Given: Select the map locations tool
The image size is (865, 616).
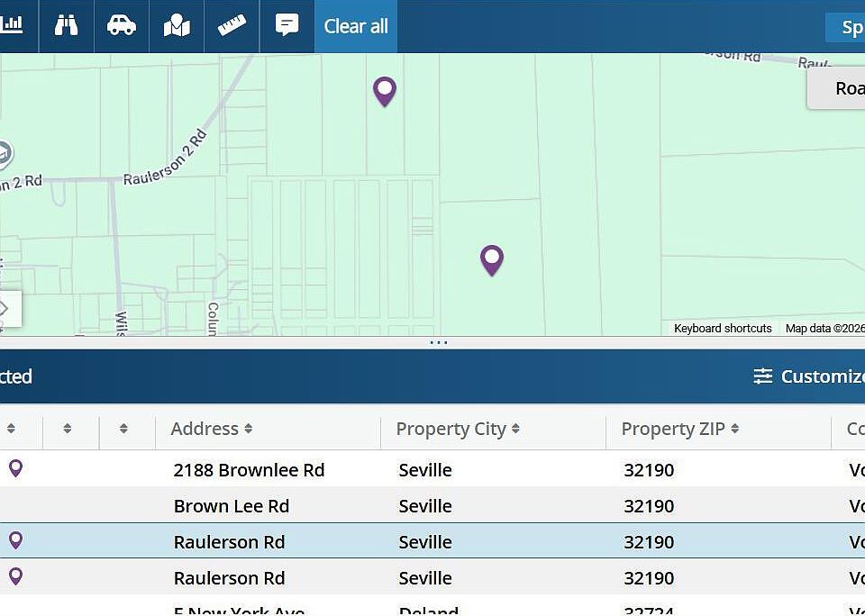Looking at the screenshot, I should click(177, 25).
